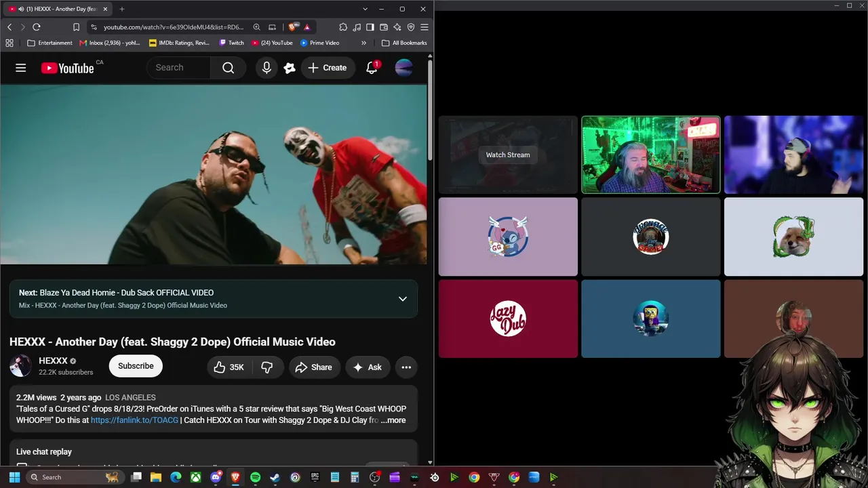Image resolution: width=868 pixels, height=488 pixels.
Task: Open Brave main menu
Action: pos(425,27)
